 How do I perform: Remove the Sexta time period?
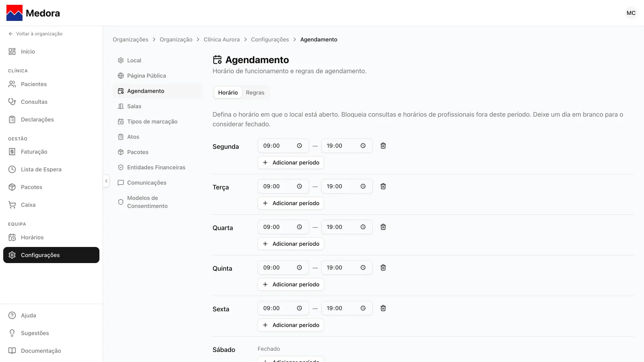point(383,308)
